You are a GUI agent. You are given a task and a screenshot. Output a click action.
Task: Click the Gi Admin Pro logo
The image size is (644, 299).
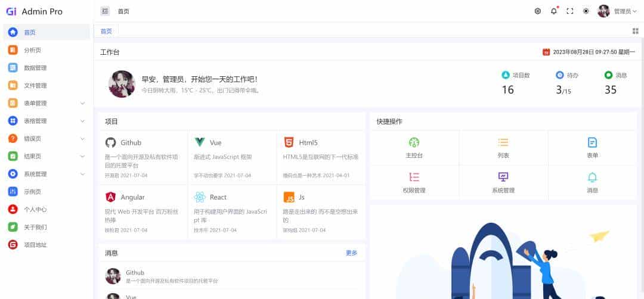click(34, 11)
